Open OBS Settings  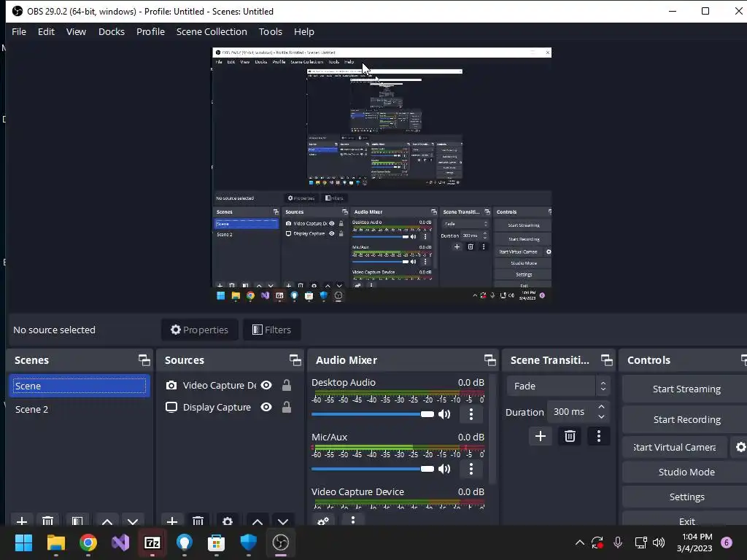point(686,497)
